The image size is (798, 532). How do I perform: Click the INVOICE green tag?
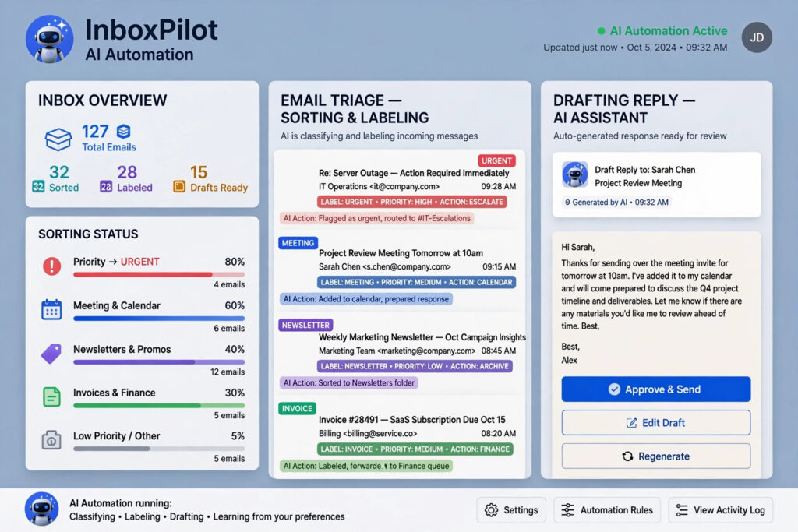coord(297,408)
